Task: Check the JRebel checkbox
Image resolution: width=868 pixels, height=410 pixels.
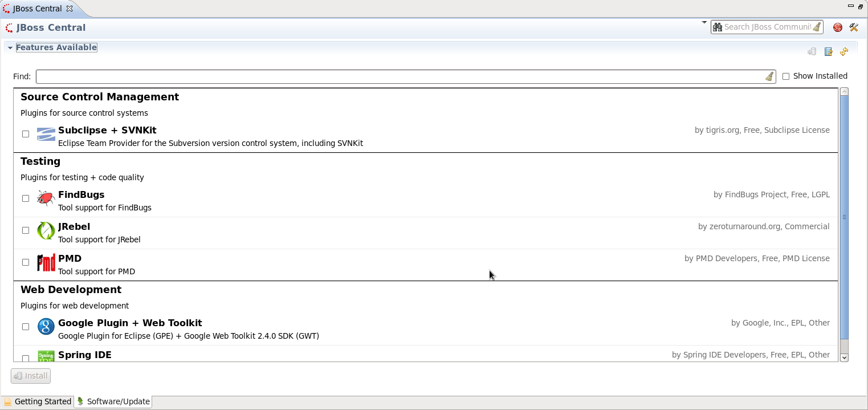Action: 26,230
